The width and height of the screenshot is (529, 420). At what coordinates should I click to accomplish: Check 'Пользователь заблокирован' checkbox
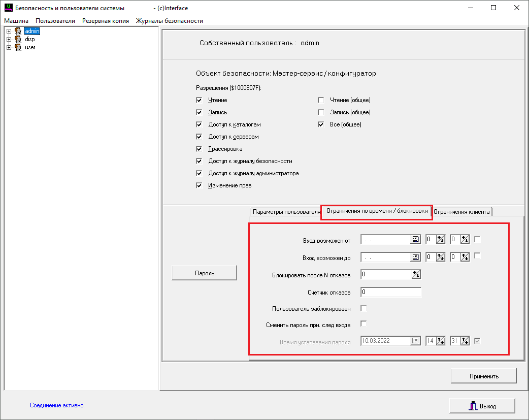[x=363, y=308]
